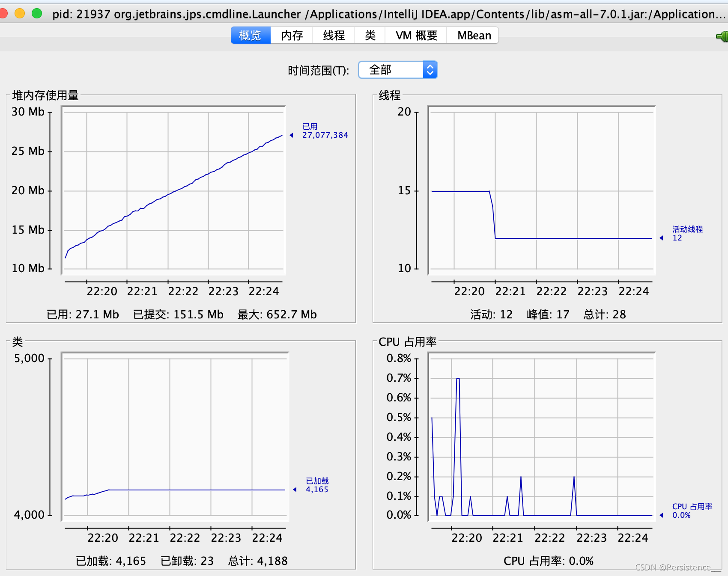Click the 总计: 28 threads value

605,315
